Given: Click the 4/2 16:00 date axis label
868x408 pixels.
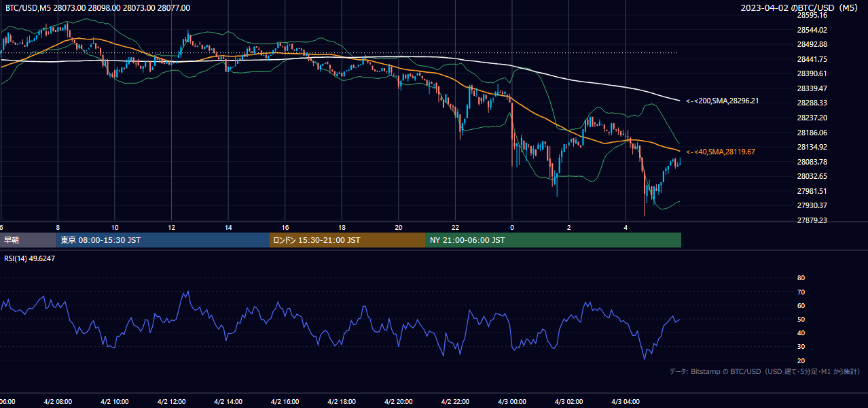Looking at the screenshot, I should (285, 402).
